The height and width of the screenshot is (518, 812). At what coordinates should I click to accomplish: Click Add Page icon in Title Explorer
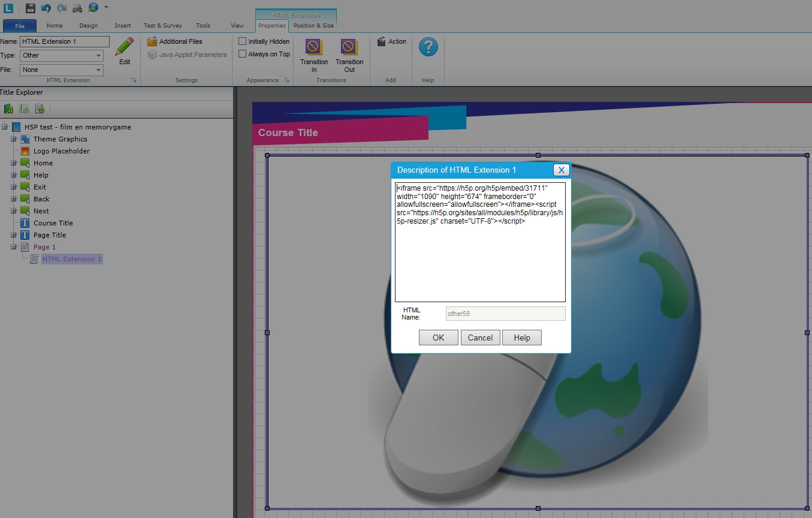[40, 109]
